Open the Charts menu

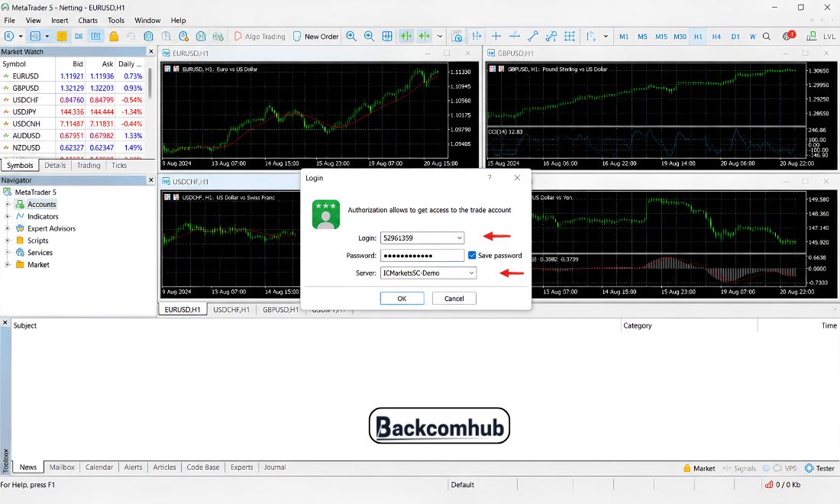point(88,21)
